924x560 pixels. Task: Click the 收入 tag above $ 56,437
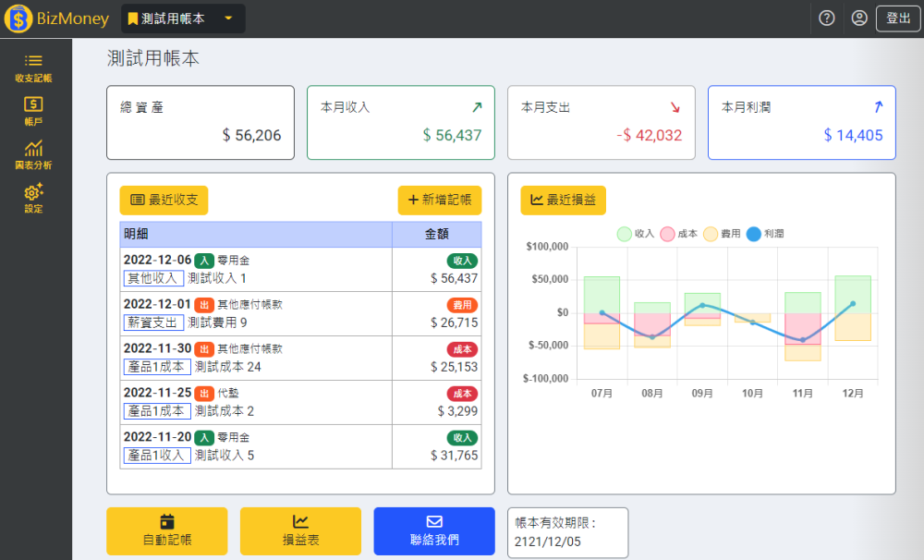click(x=462, y=261)
